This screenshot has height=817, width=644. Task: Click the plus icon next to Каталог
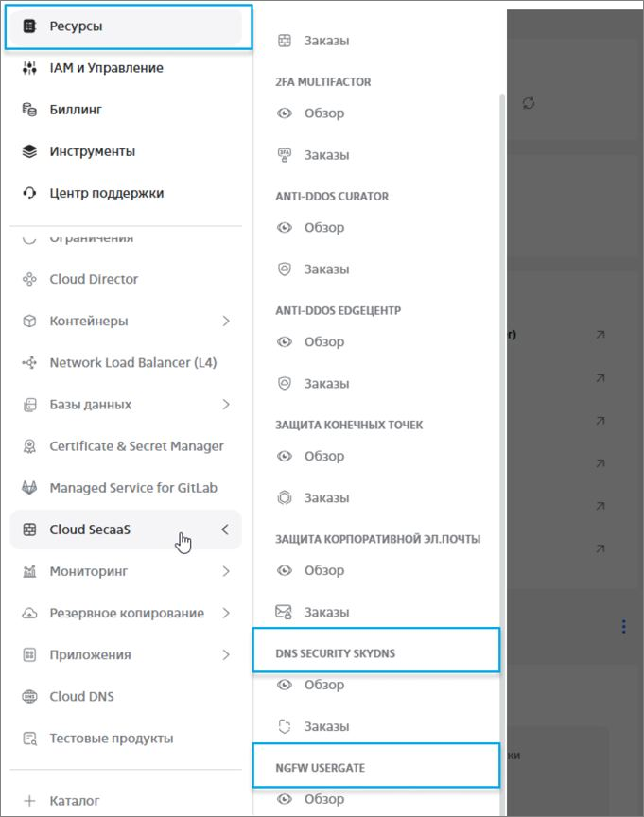(x=29, y=801)
